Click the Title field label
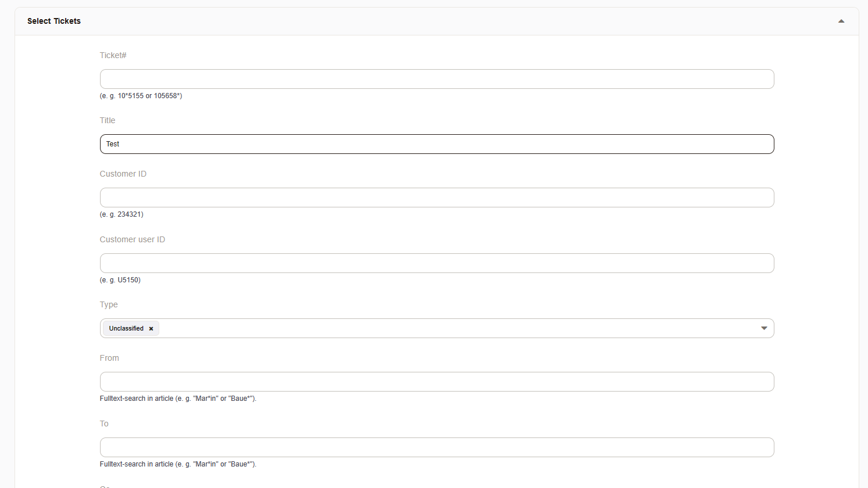This screenshot has width=868, height=488. pos(108,120)
